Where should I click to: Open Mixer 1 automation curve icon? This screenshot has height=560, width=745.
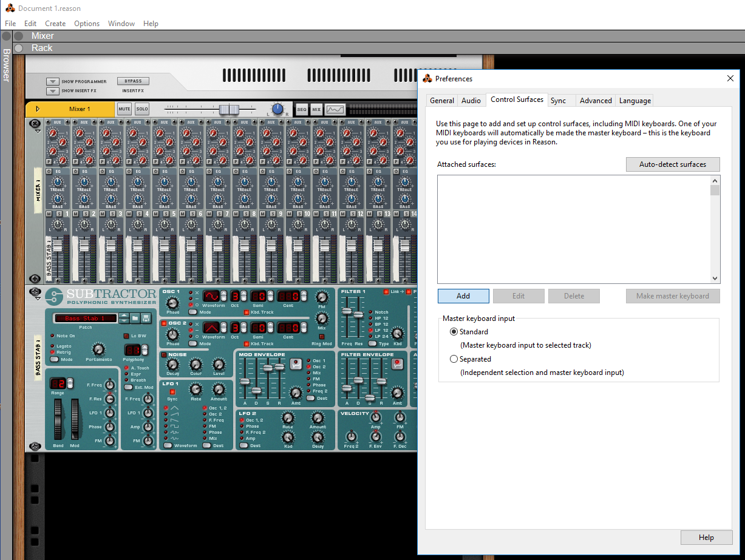pos(335,109)
